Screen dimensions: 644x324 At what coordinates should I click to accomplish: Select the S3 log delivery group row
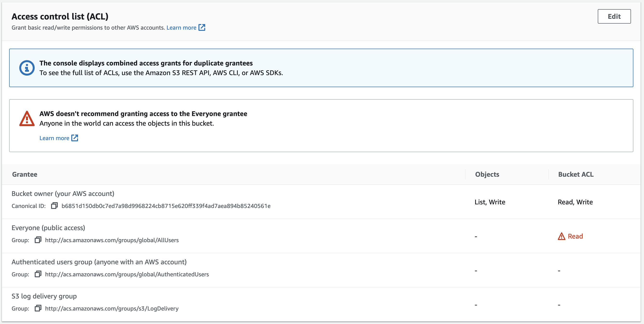[x=44, y=296]
